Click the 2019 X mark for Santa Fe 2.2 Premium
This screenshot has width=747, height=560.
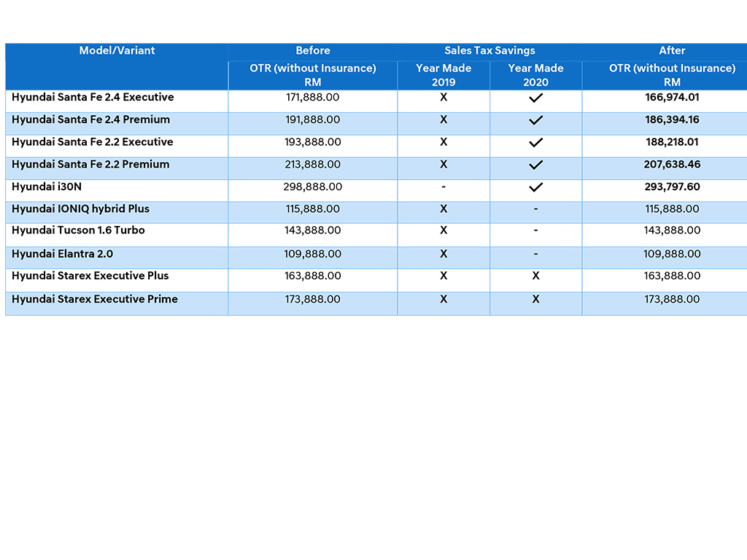[x=444, y=164]
